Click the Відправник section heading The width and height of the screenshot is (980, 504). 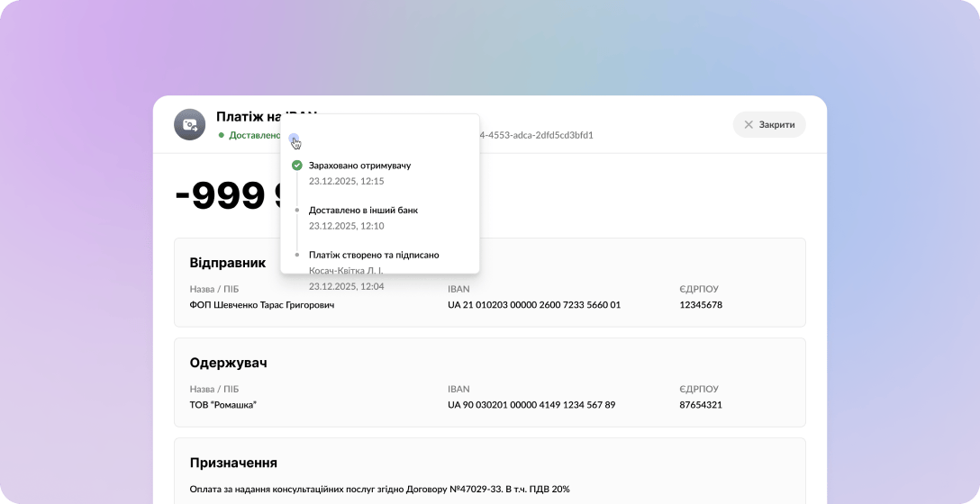(228, 263)
